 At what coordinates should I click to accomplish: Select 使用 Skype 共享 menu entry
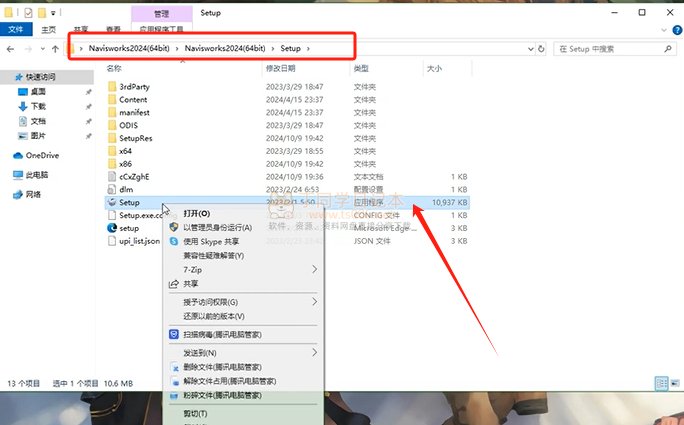[211, 242]
